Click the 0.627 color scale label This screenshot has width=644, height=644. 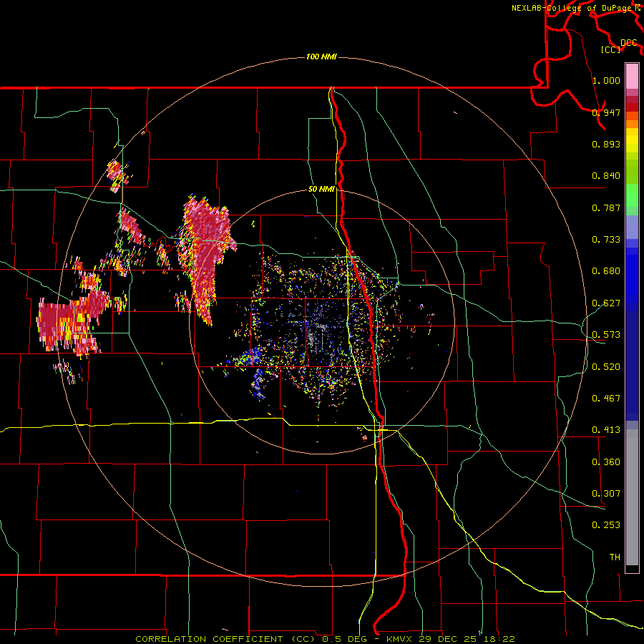click(606, 303)
